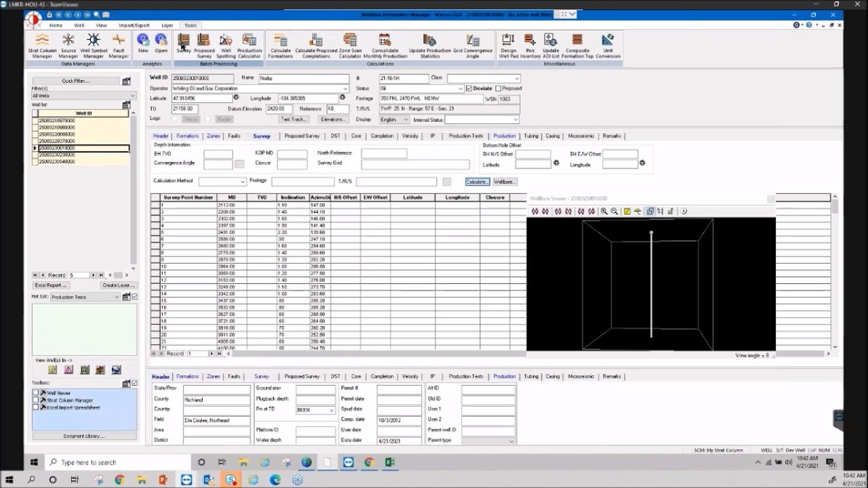Click the Well ID input field
This screenshot has width=868, height=488.
pos(202,79)
